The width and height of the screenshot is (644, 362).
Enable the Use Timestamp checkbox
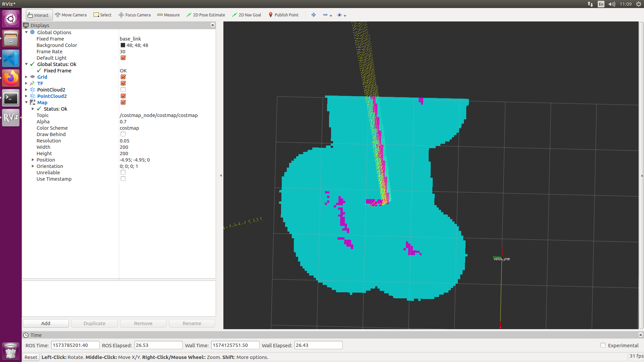123,179
